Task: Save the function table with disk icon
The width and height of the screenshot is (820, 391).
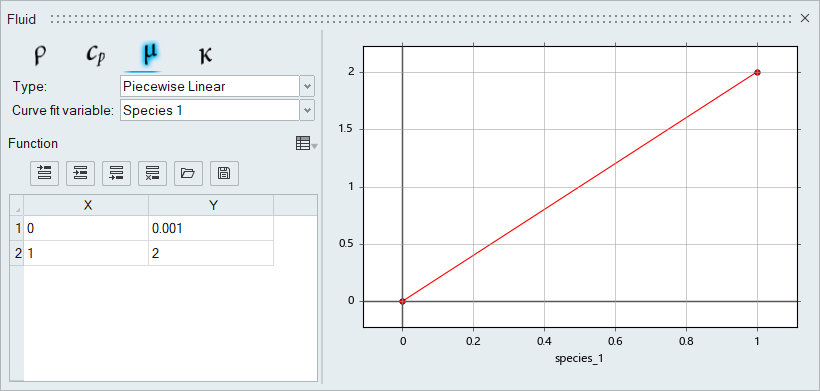Action: (x=224, y=173)
